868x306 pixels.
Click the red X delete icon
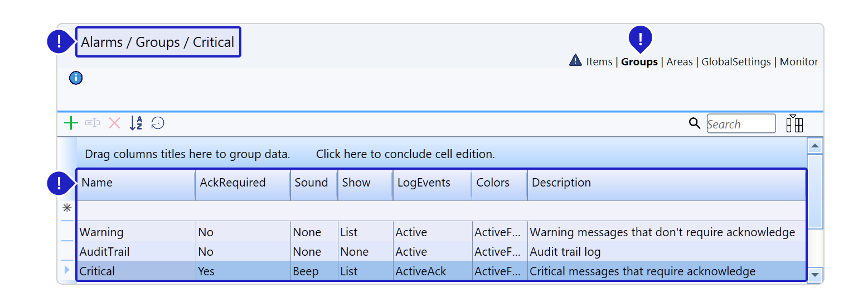tap(114, 123)
